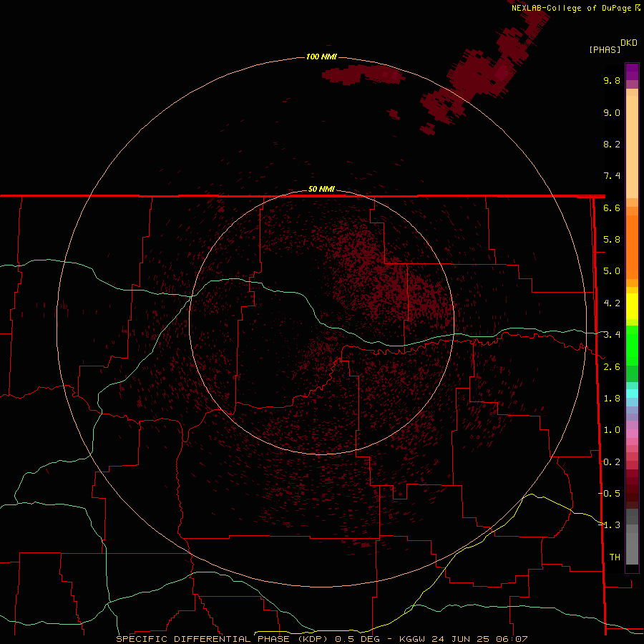Click the -0.5 color scale value

[609, 494]
